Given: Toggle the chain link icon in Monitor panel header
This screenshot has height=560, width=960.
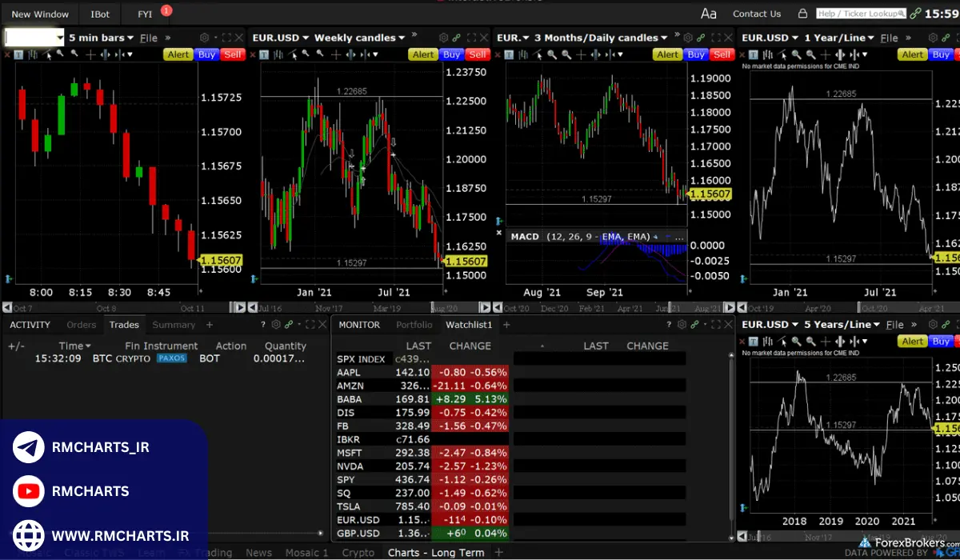Looking at the screenshot, I should (x=694, y=325).
